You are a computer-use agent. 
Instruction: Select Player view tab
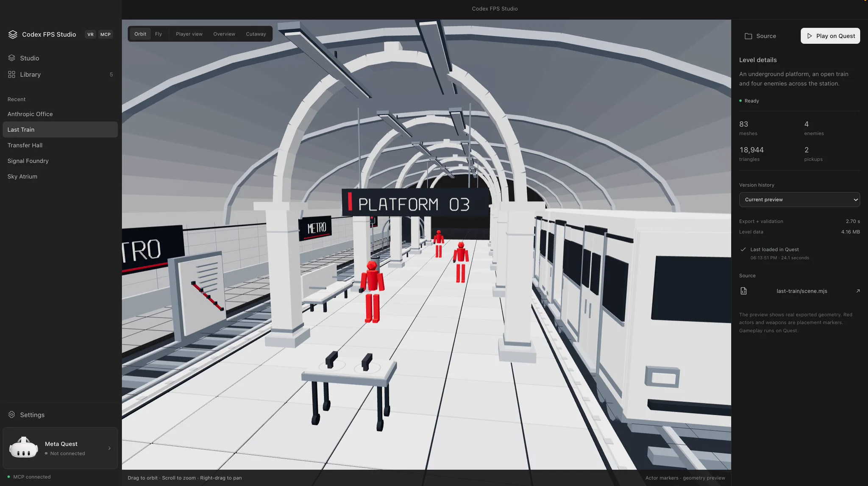click(189, 34)
